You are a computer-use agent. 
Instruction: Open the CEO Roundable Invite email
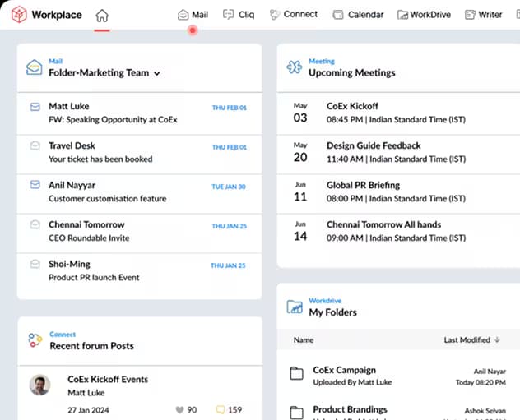click(x=139, y=233)
